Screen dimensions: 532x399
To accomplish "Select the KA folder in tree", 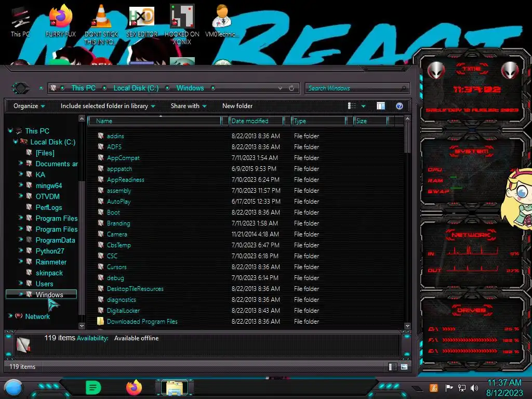I will click(x=41, y=175).
